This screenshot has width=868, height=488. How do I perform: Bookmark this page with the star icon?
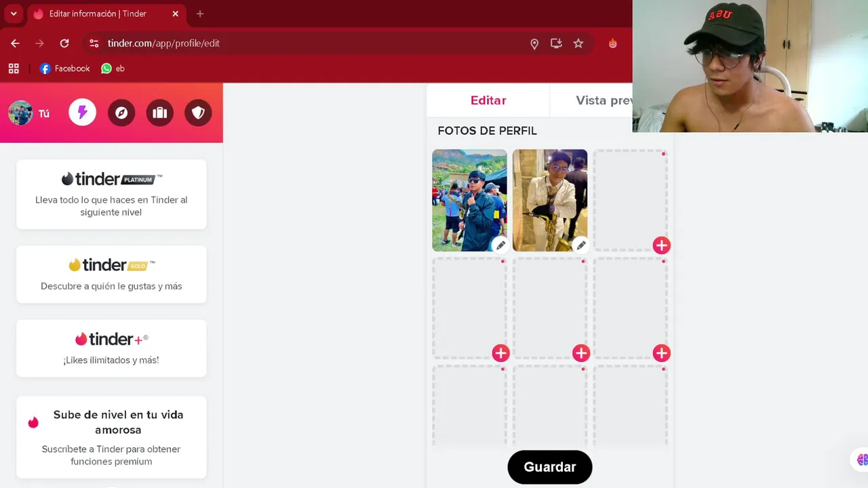pos(578,43)
